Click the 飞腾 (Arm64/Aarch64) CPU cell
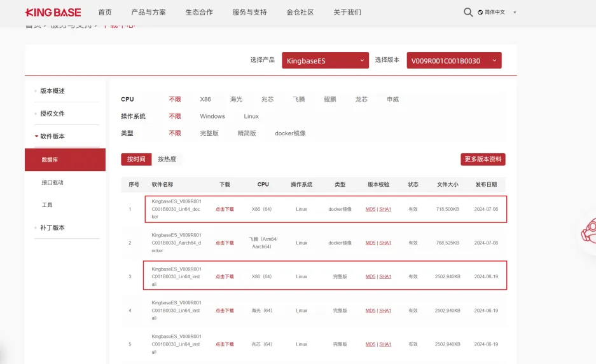This screenshot has height=364, width=596. point(263,243)
